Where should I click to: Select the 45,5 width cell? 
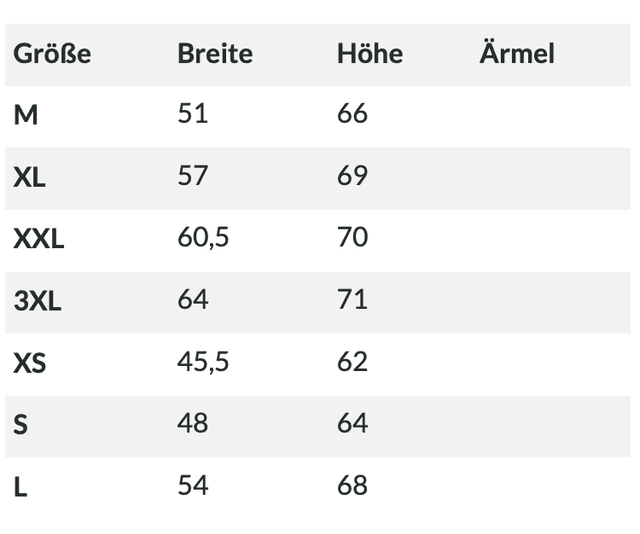pos(204,362)
